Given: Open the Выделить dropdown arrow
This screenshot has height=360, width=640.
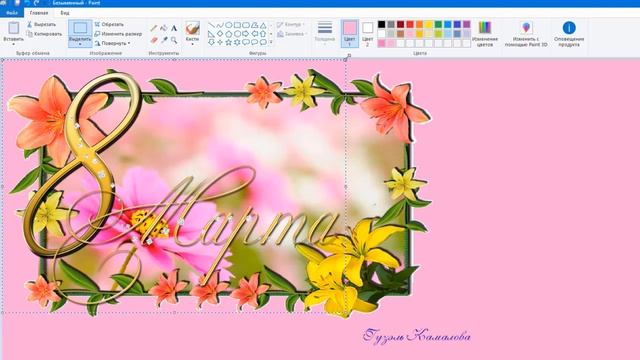Looking at the screenshot, I should [80, 44].
